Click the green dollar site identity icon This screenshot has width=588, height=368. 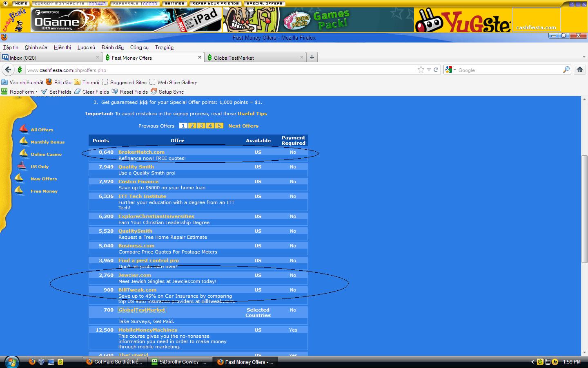click(x=20, y=70)
